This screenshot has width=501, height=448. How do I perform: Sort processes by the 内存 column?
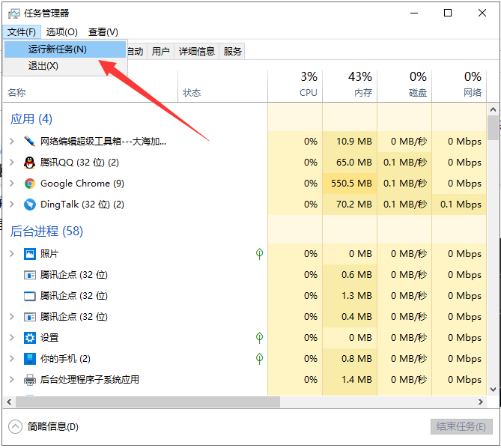pos(350,85)
